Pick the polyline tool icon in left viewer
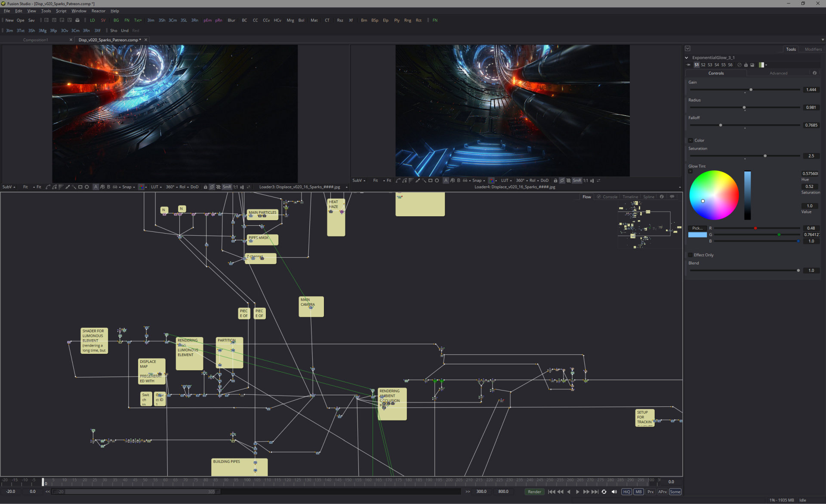The width and height of the screenshot is (826, 504). pyautogui.click(x=48, y=187)
